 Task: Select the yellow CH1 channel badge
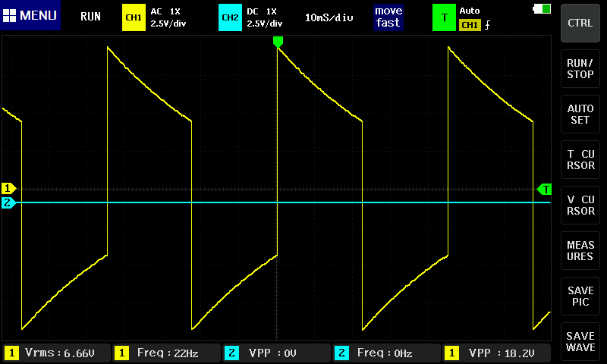tap(134, 17)
